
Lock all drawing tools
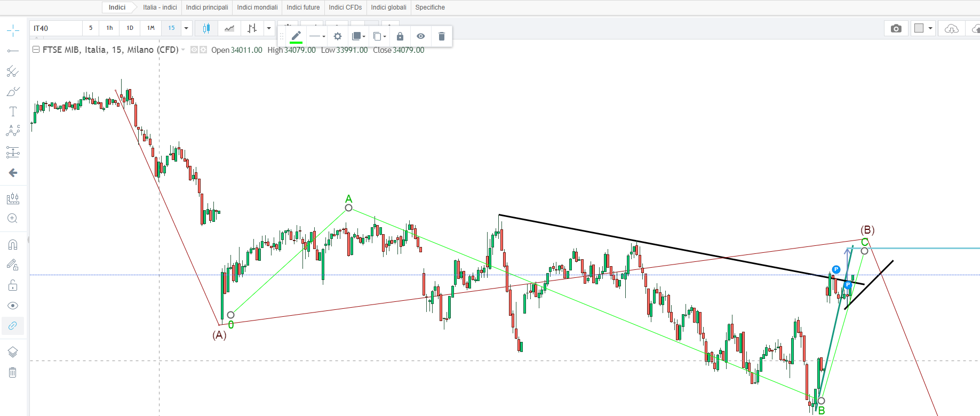tap(13, 285)
